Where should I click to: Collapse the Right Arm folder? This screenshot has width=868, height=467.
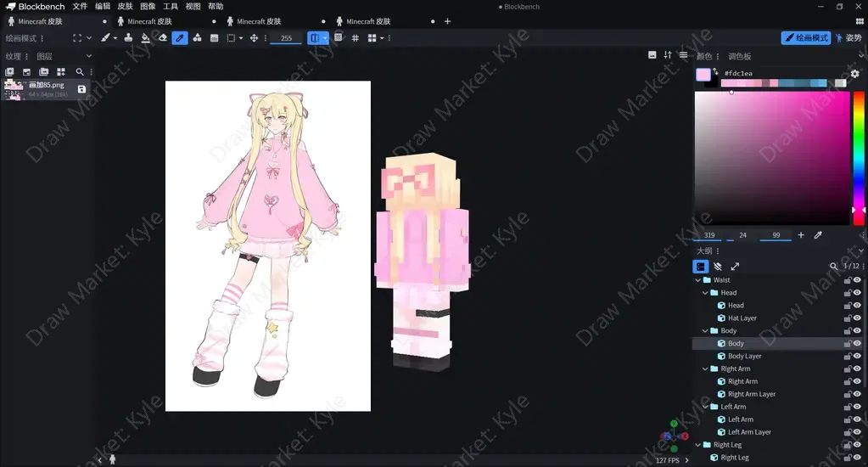coord(705,369)
